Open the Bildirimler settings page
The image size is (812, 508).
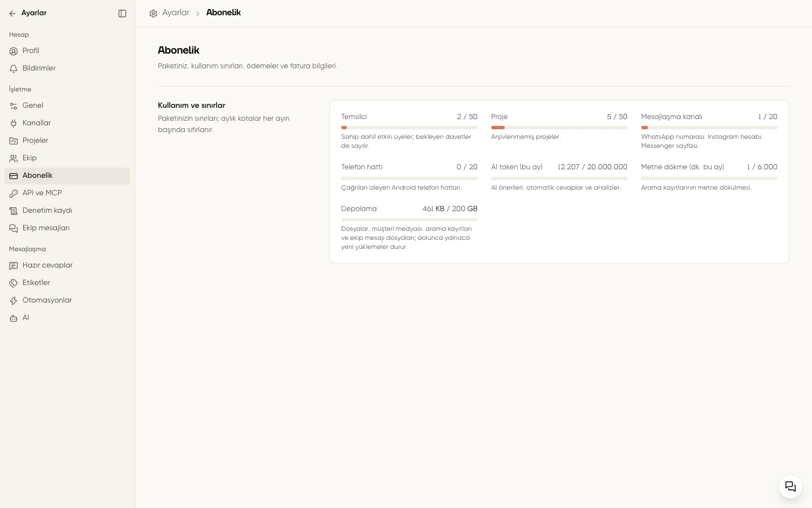click(67, 68)
